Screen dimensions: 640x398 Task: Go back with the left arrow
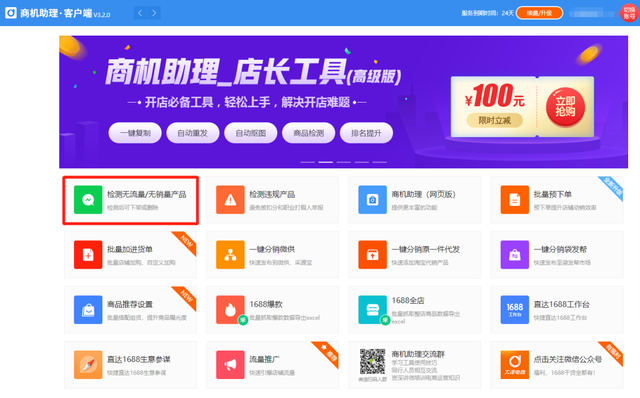tap(140, 13)
